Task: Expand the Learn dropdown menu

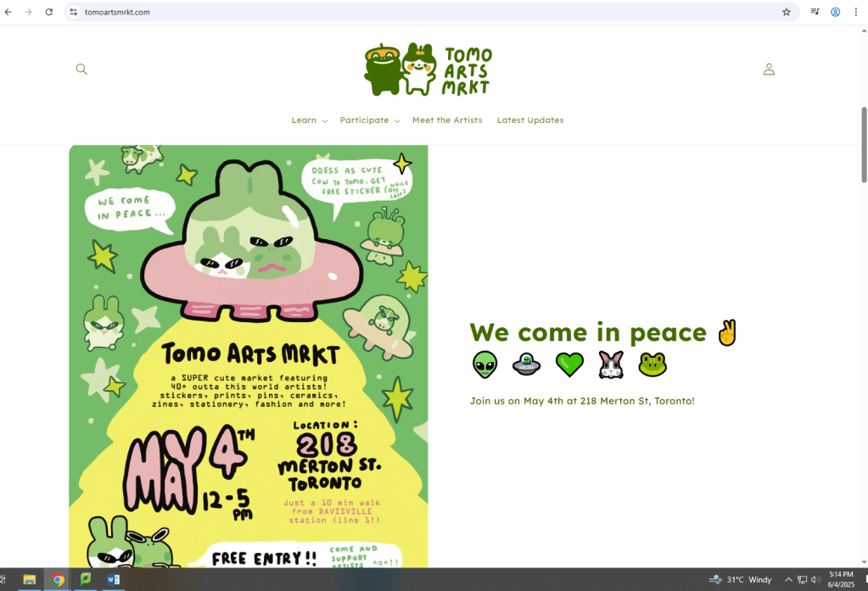Action: coord(309,120)
